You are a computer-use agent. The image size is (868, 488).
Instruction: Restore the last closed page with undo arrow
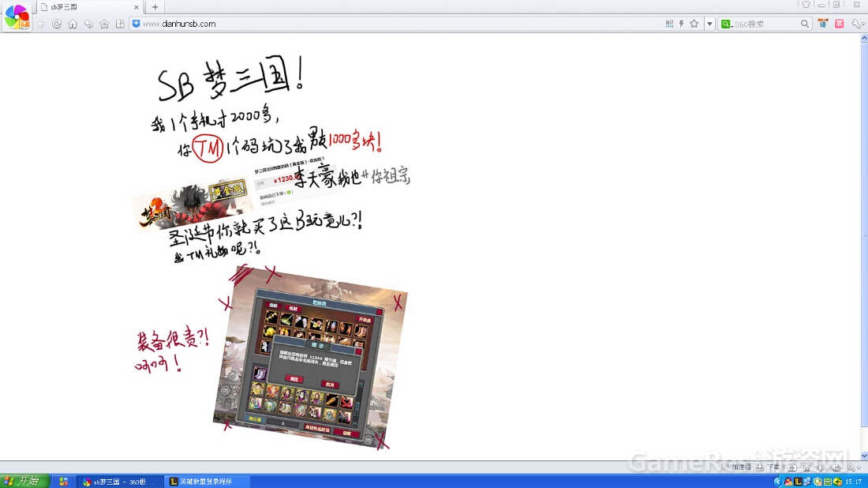(88, 24)
